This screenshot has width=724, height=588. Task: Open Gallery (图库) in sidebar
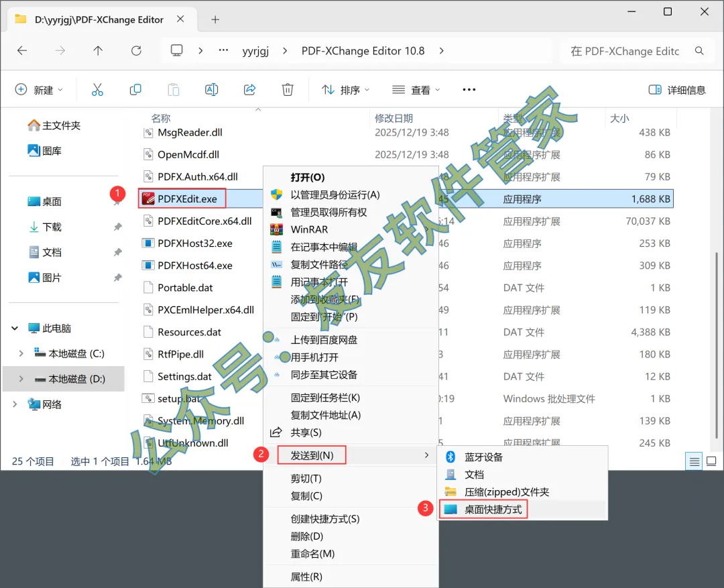(45, 151)
